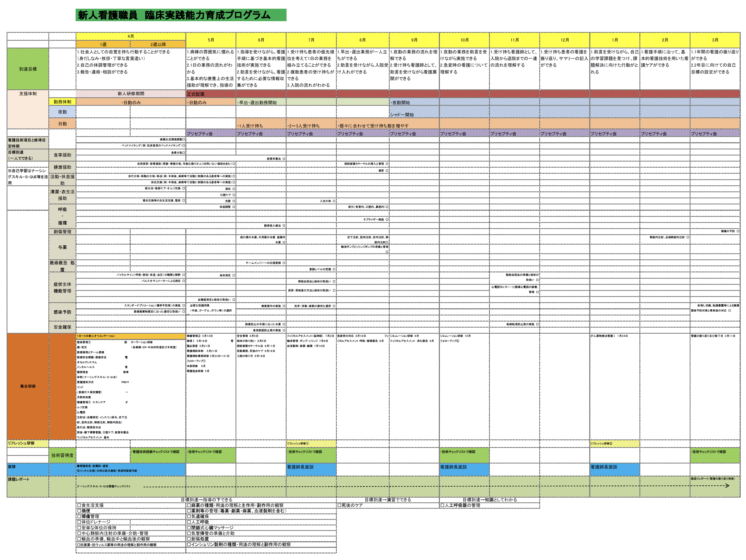
Task: Select the 1週 sub-header
Action: 103,44
